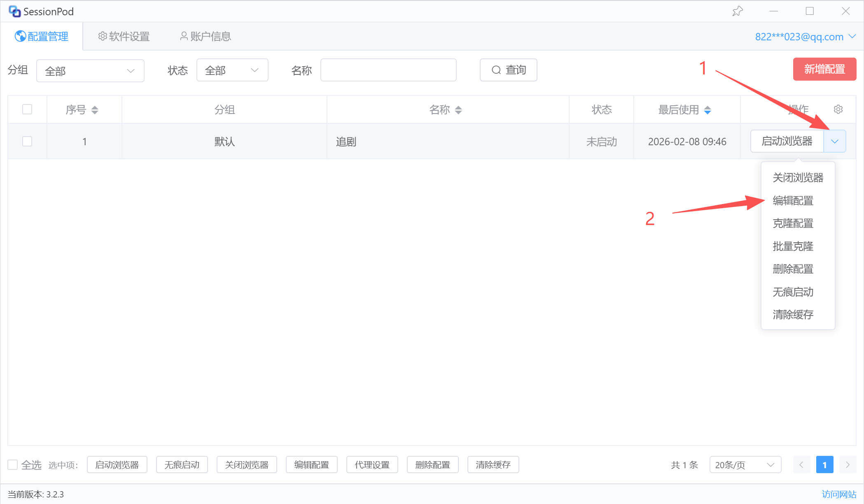Go to previous page arrow
Screen dimensions: 864x504
click(801, 465)
